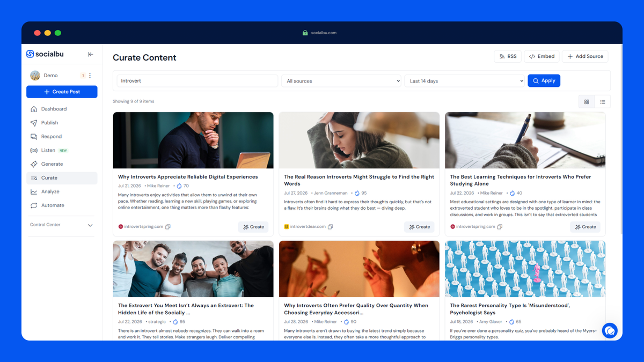Click the flame score icon showing 70
The width and height of the screenshot is (644, 362).
pyautogui.click(x=179, y=186)
